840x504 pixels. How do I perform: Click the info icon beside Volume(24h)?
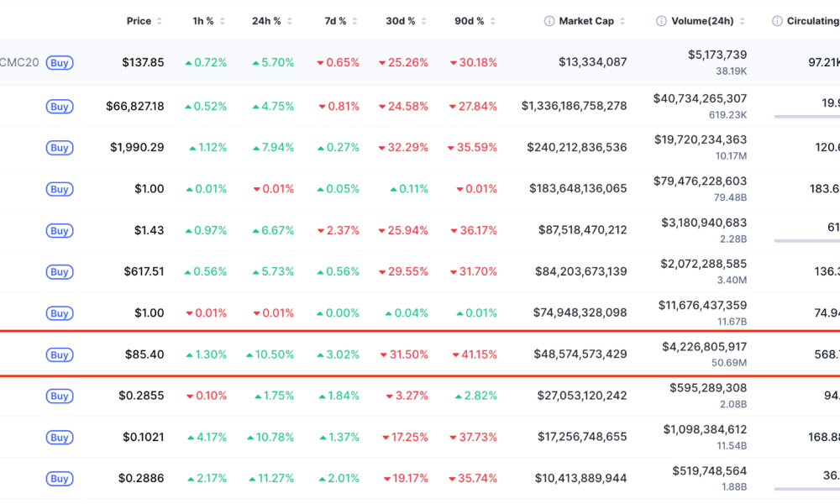[661, 21]
